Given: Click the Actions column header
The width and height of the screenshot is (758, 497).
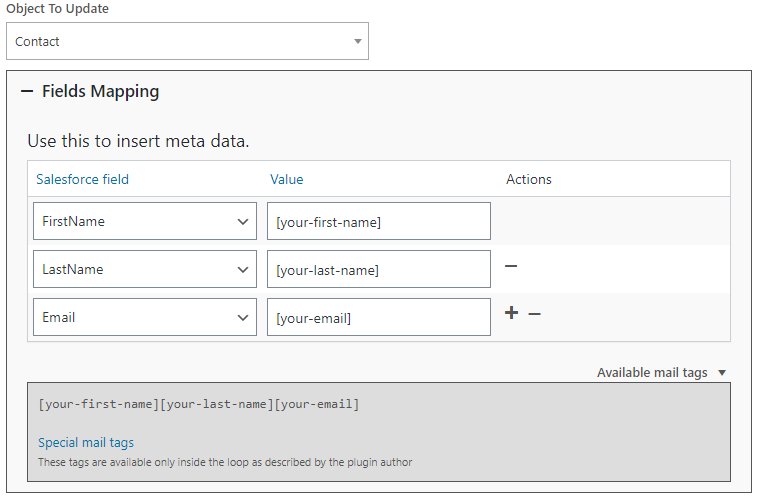Looking at the screenshot, I should click(x=529, y=180).
